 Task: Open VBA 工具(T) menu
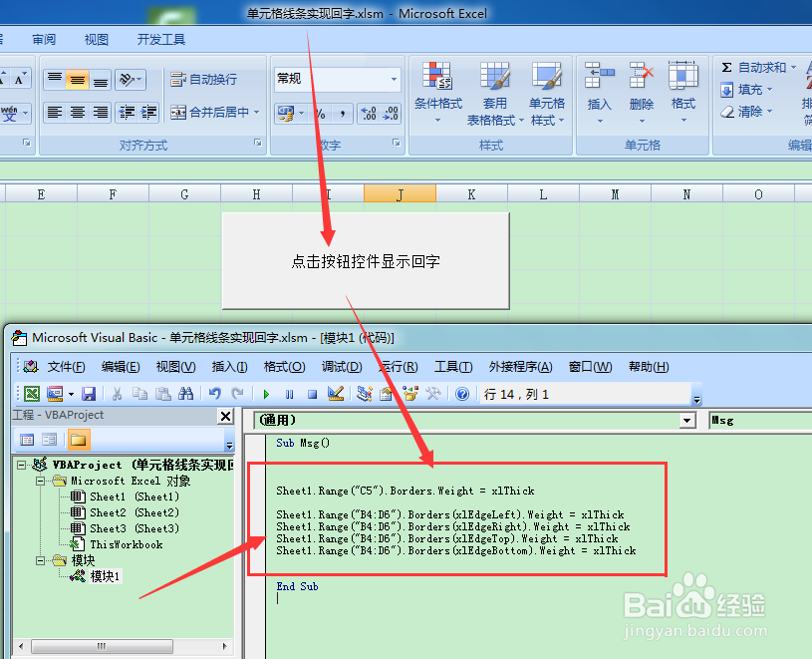tap(453, 367)
